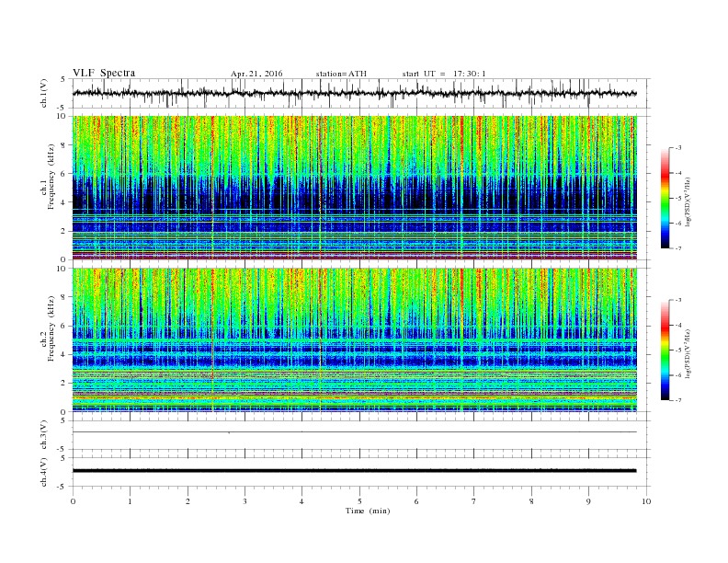Click the ch.1 spectrogram color scale bar
Screen dimensions: 728x563
tap(665, 199)
